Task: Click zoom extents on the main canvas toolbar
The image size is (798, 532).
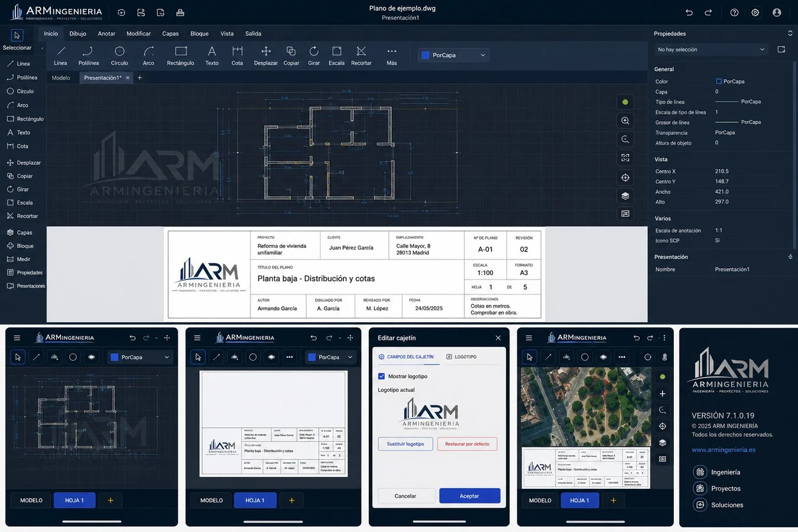Action: point(625,158)
